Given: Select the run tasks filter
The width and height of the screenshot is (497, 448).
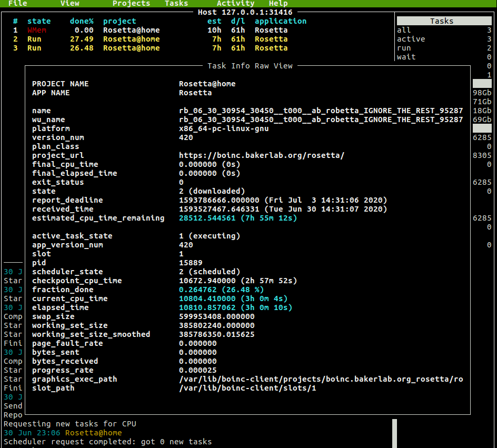Looking at the screenshot, I should click(444, 48).
